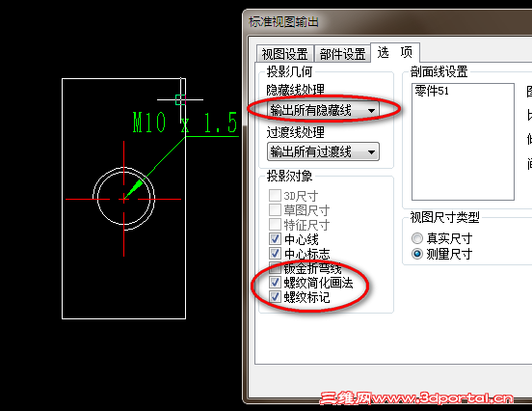Toggle the 3D尺寸 checkbox
Viewport: 532px width, 411px height.
click(275, 195)
